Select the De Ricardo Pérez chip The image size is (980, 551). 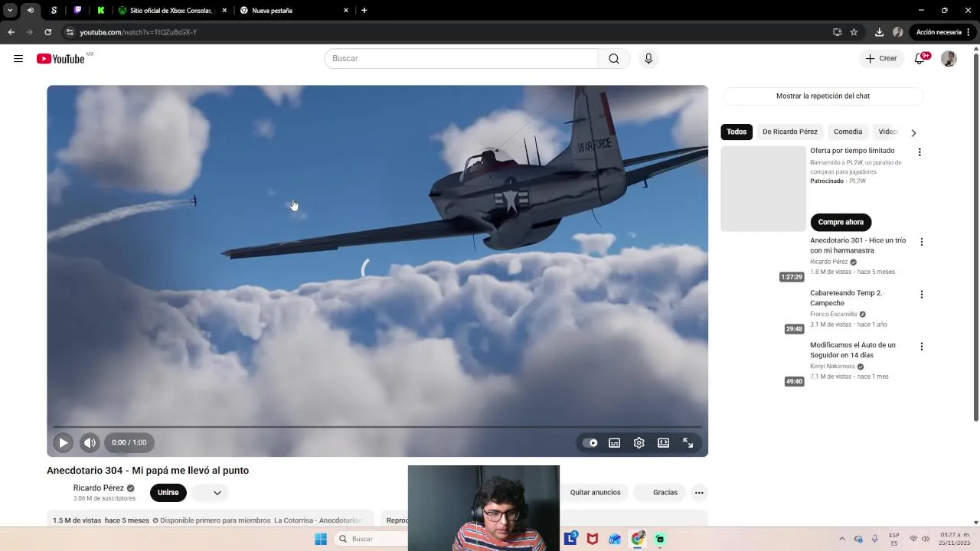(790, 132)
